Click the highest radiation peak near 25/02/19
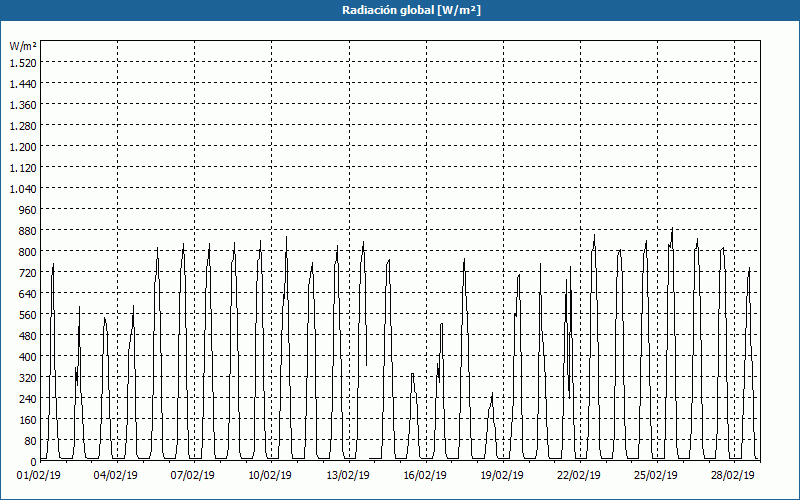The height and width of the screenshot is (500, 800). [672, 229]
